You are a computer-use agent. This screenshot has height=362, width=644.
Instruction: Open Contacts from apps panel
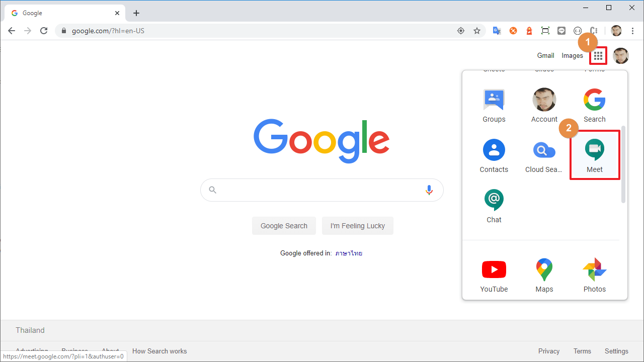tap(494, 156)
